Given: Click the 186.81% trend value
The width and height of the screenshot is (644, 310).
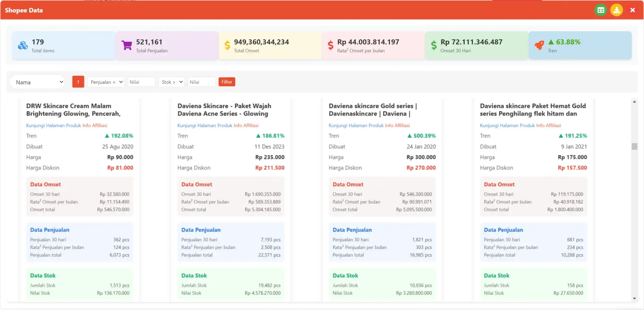Looking at the screenshot, I should coord(270,136).
